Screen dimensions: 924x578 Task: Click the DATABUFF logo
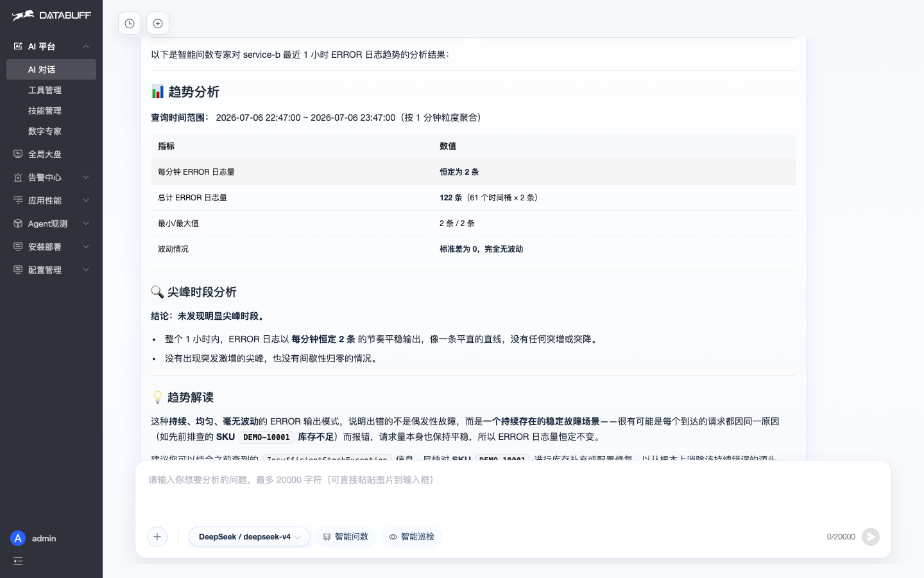pyautogui.click(x=51, y=15)
